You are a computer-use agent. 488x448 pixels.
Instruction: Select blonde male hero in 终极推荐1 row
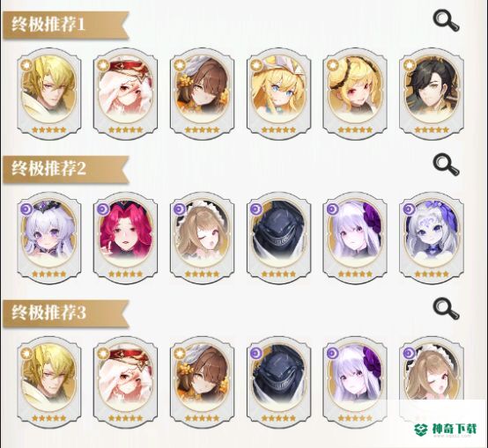[48, 94]
